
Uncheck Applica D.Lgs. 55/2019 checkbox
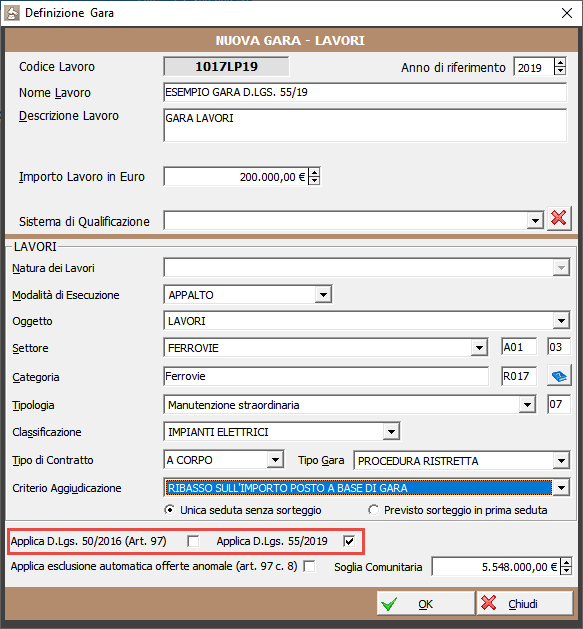pyautogui.click(x=349, y=541)
